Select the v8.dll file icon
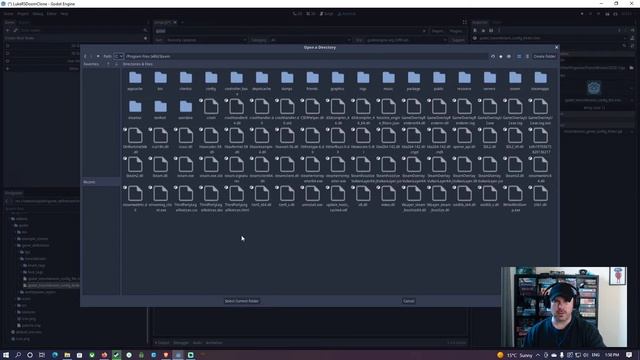The height and width of the screenshot is (360, 640). click(363, 193)
